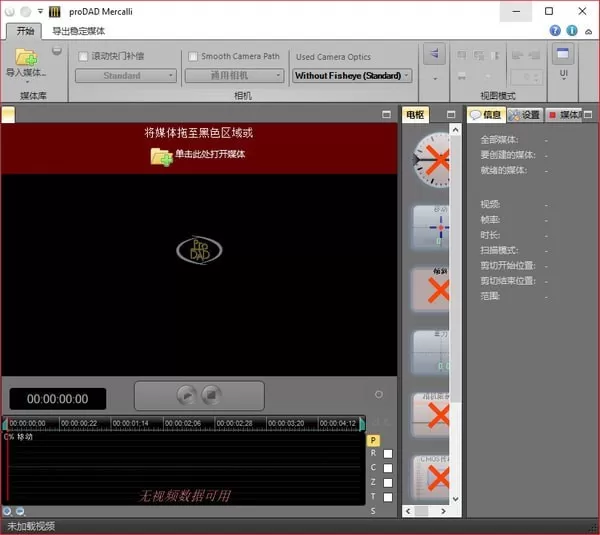The width and height of the screenshot is (600, 535).
Task: Click the camera shake gadget with red X
Action: [x=431, y=414]
